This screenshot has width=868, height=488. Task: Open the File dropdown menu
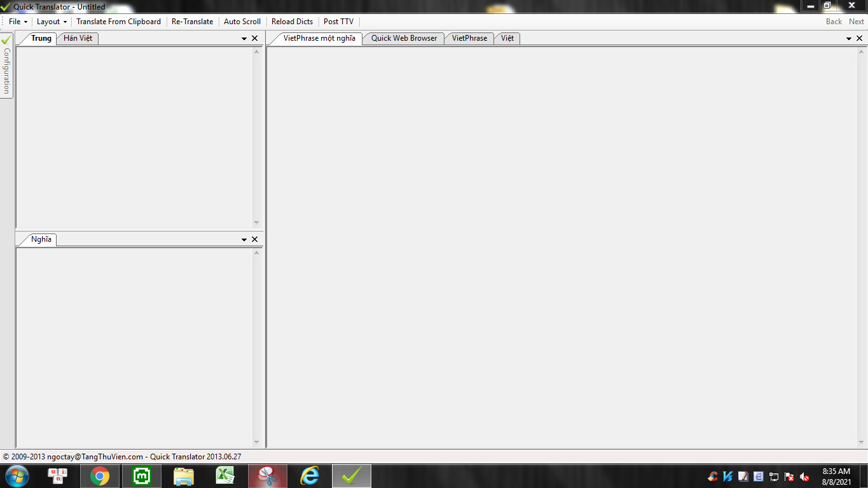18,22
